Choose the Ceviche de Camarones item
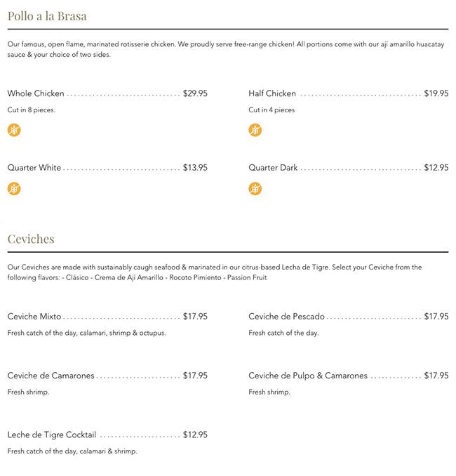This screenshot has height=476, width=456. coord(51,376)
